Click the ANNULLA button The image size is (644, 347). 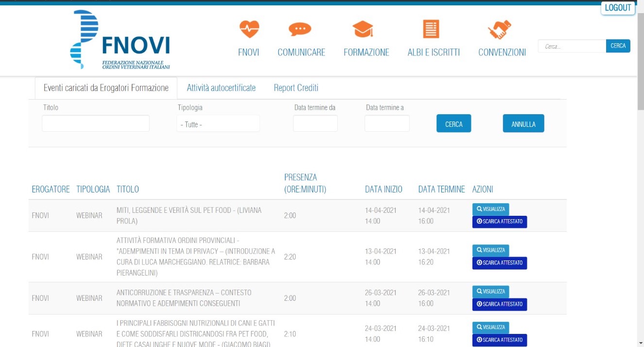point(523,124)
